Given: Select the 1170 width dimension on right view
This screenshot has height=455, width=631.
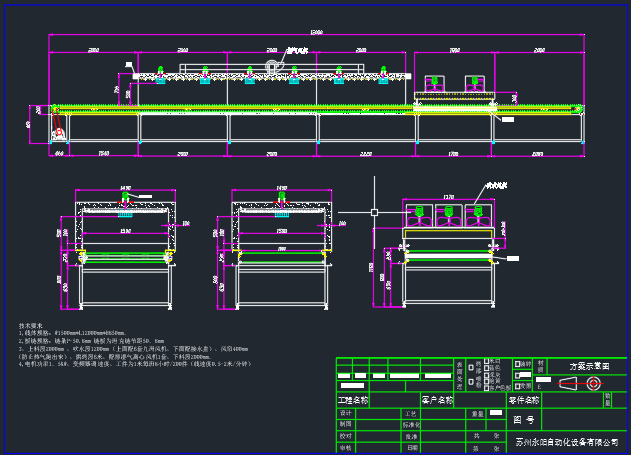Looking at the screenshot, I should point(448,197).
